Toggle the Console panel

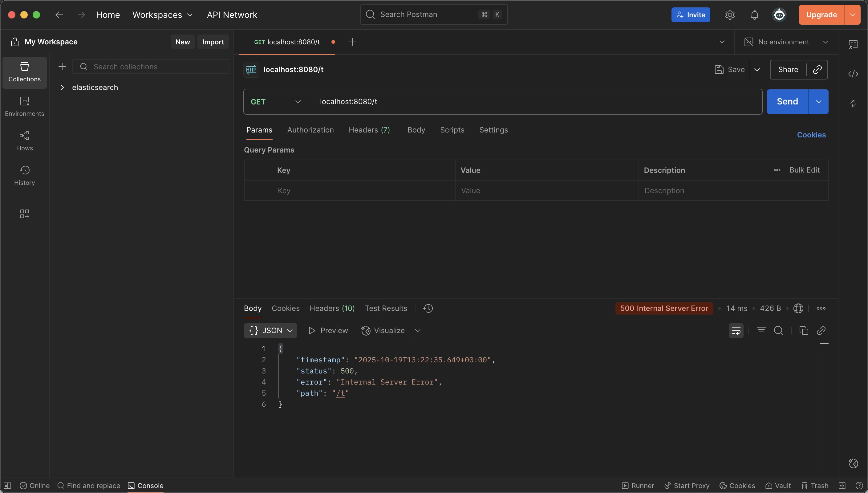(x=145, y=486)
